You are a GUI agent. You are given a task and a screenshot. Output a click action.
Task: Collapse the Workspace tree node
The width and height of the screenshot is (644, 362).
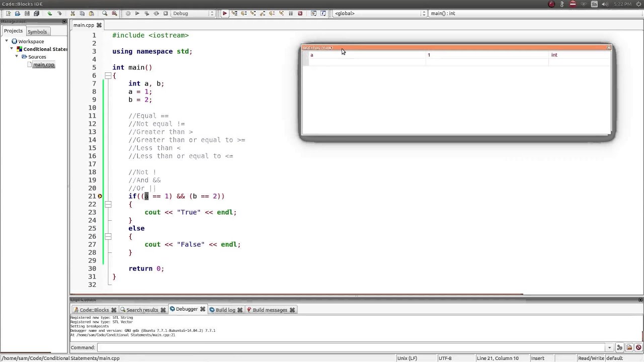pyautogui.click(x=8, y=41)
